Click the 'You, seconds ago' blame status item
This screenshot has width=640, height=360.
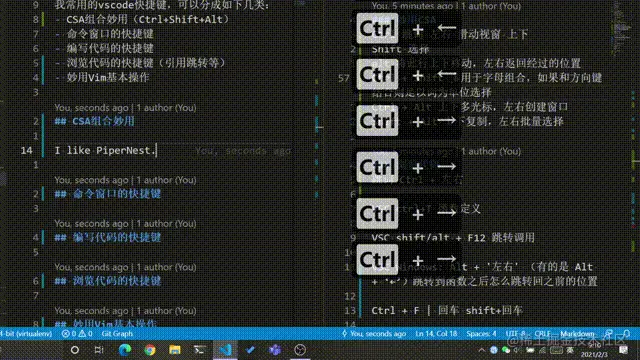[374, 333]
